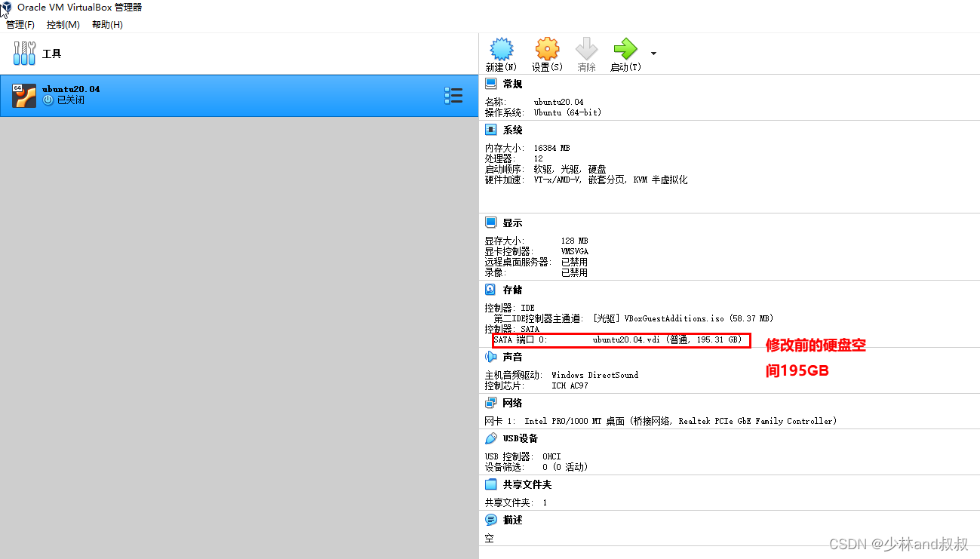
Task: Click the OHCI USB controller text
Action: point(551,456)
